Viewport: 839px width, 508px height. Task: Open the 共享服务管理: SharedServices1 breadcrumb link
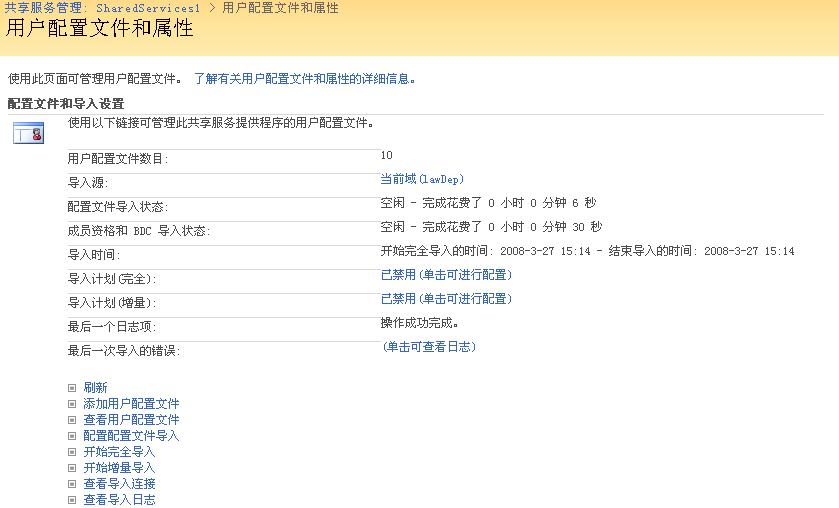[x=102, y=8]
